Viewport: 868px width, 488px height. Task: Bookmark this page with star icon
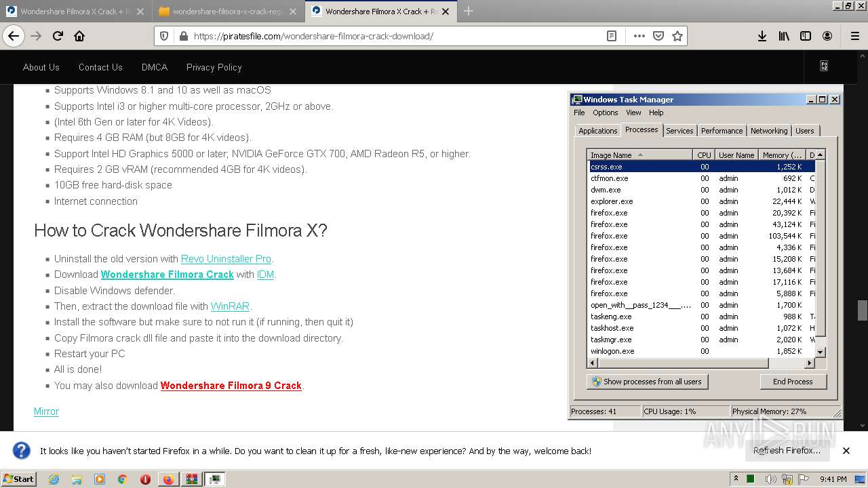point(677,36)
